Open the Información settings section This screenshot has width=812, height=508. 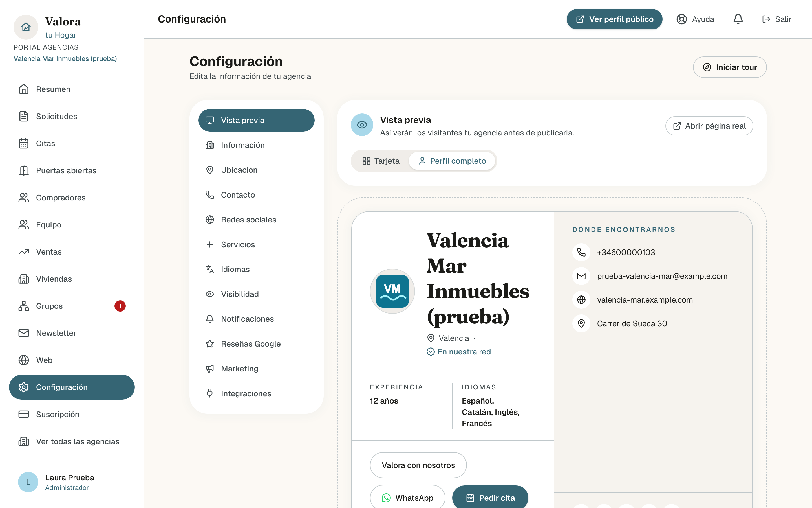[256, 145]
